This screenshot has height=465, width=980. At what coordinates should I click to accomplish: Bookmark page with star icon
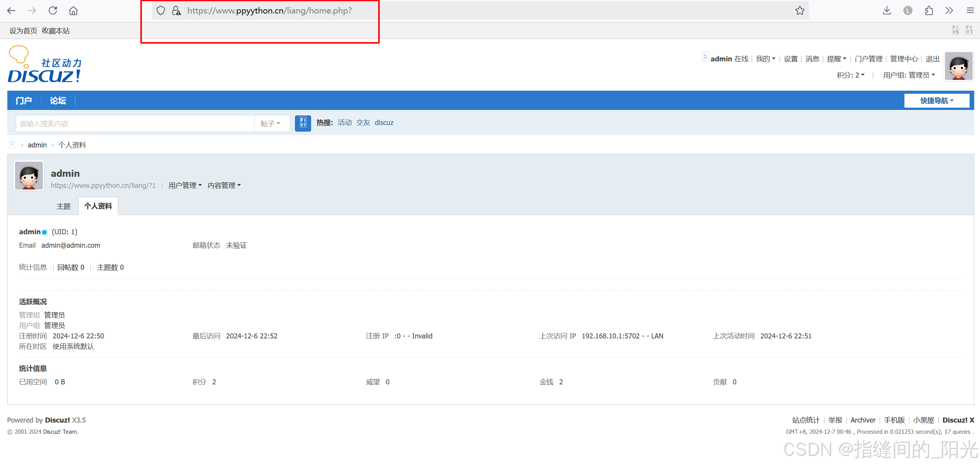coord(800,11)
